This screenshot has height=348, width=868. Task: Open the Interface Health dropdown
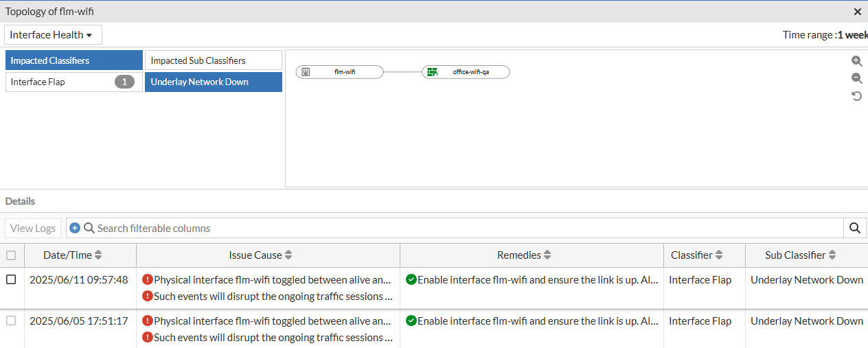(x=53, y=35)
